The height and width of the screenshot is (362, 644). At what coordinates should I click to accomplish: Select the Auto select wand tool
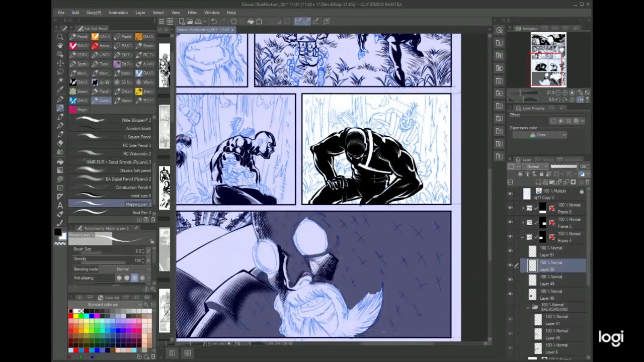coord(60,81)
